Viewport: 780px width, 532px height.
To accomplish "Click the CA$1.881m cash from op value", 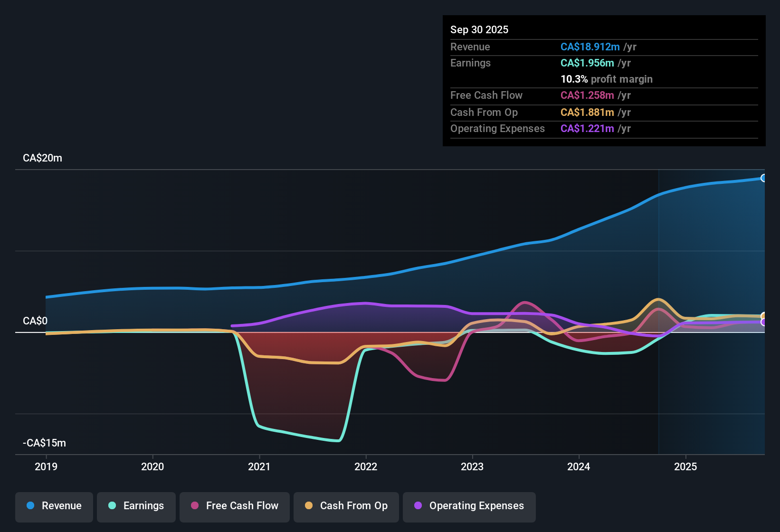I will click(x=587, y=112).
